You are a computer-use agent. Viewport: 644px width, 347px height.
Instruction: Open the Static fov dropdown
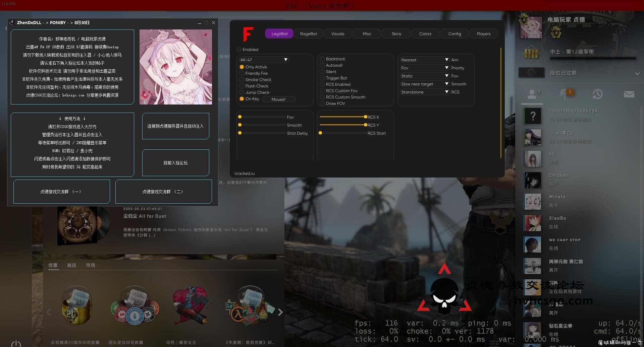click(424, 76)
